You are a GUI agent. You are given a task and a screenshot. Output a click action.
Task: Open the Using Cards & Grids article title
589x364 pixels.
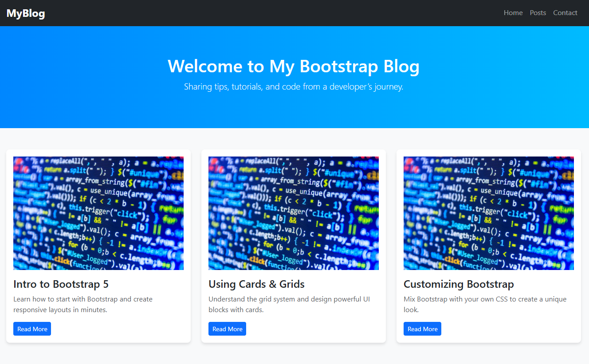256,284
